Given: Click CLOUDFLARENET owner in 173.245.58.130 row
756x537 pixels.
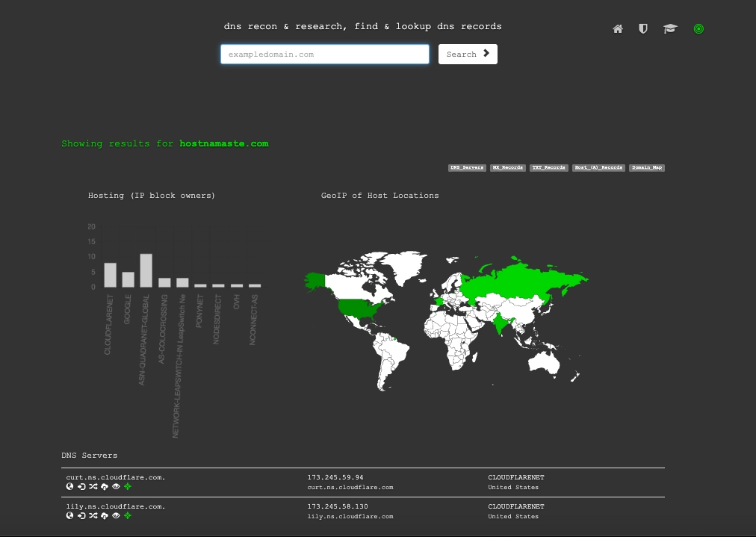Looking at the screenshot, I should pos(516,506).
